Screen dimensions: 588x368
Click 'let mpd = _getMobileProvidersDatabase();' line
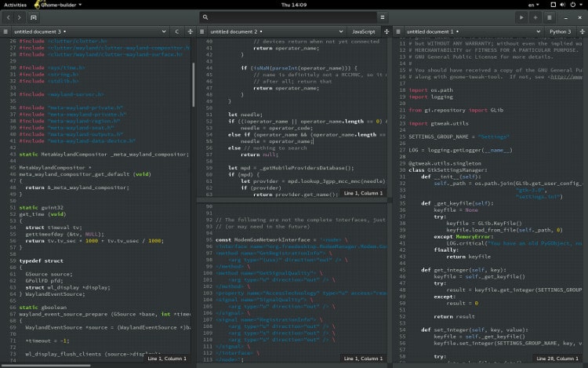291,168
